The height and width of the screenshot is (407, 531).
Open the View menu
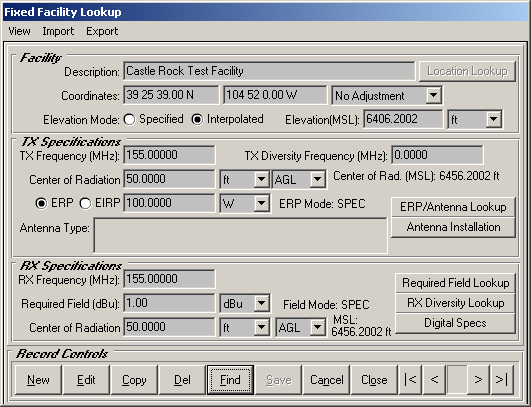click(19, 31)
